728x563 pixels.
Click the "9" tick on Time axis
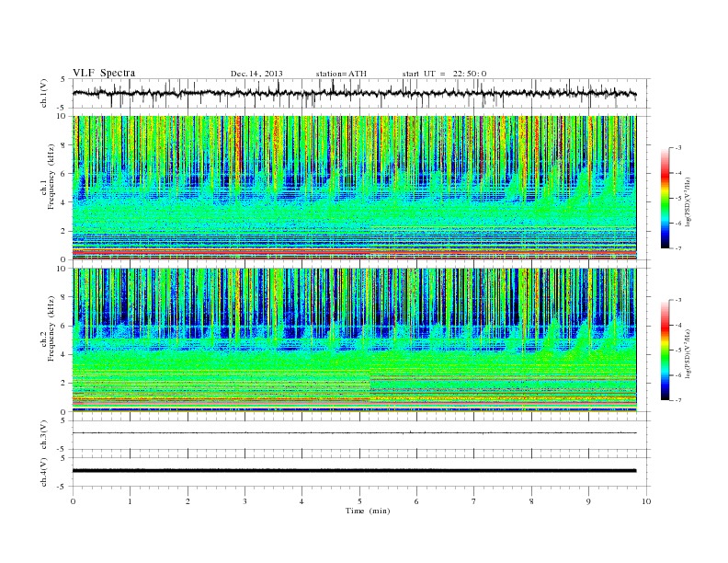point(588,501)
